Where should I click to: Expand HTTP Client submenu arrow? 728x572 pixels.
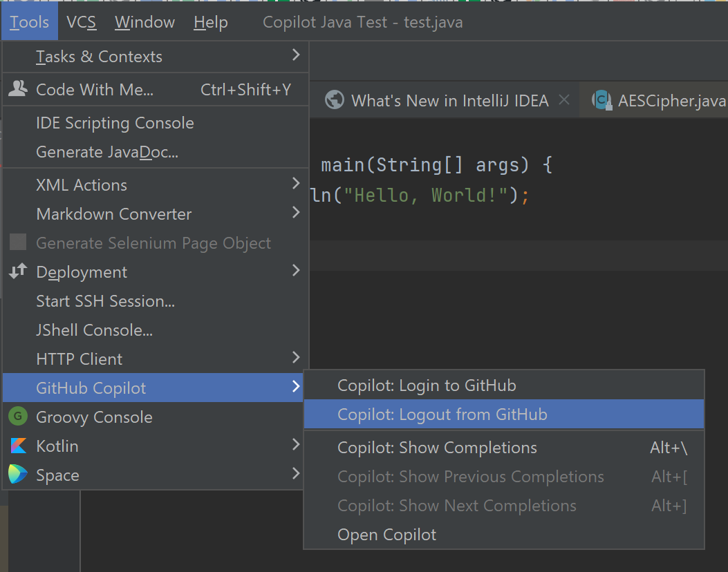(x=296, y=357)
